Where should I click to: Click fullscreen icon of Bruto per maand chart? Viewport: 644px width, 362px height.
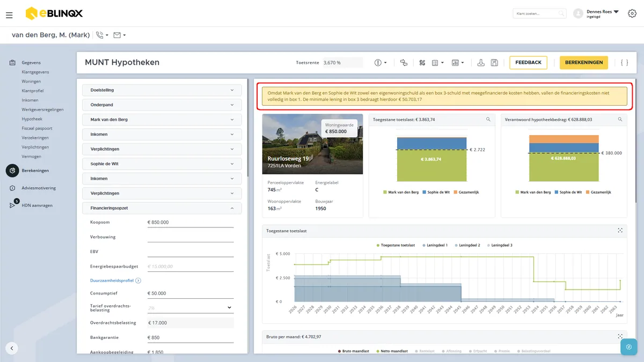click(620, 337)
